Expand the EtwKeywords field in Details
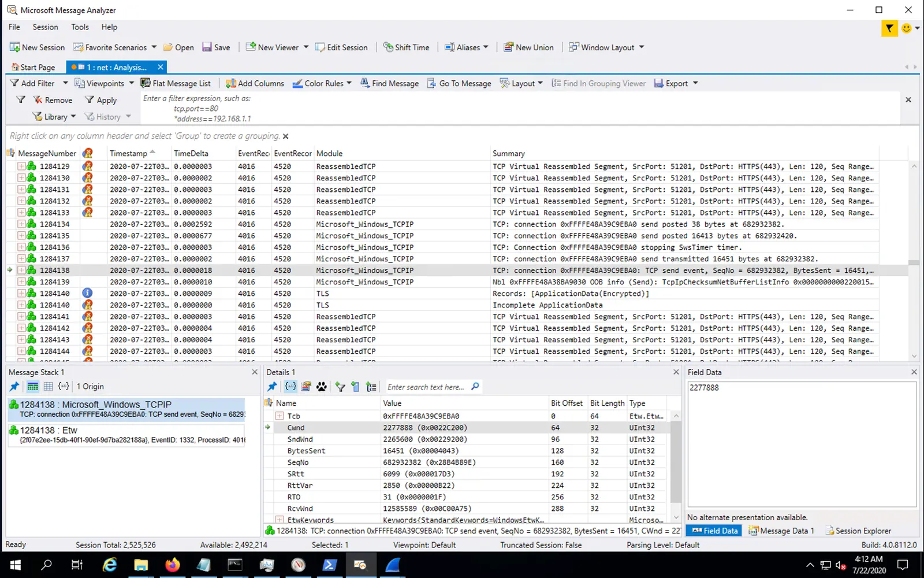Screen dimensions: 924x578 pyautogui.click(x=280, y=520)
